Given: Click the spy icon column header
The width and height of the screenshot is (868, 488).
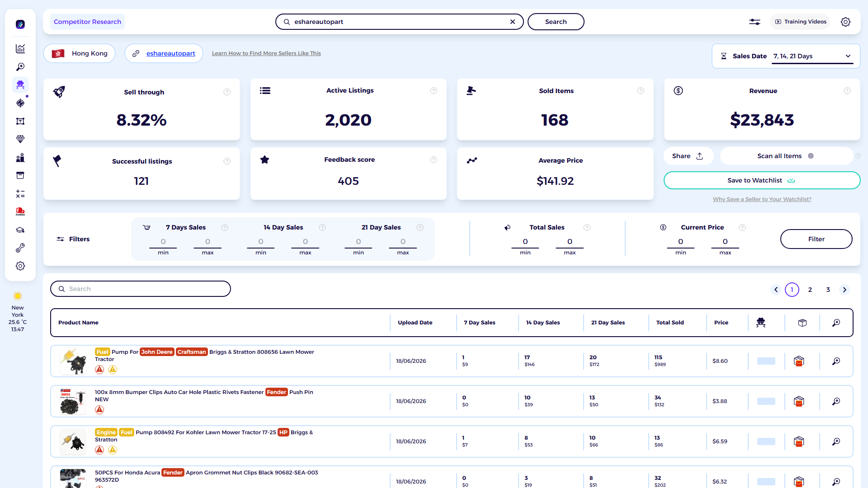Looking at the screenshot, I should click(x=761, y=323).
